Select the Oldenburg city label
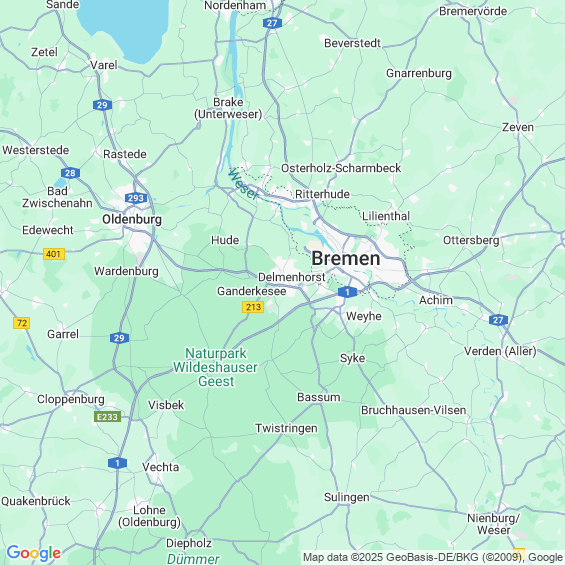Image resolution: width=565 pixels, height=565 pixels. pyautogui.click(x=132, y=219)
